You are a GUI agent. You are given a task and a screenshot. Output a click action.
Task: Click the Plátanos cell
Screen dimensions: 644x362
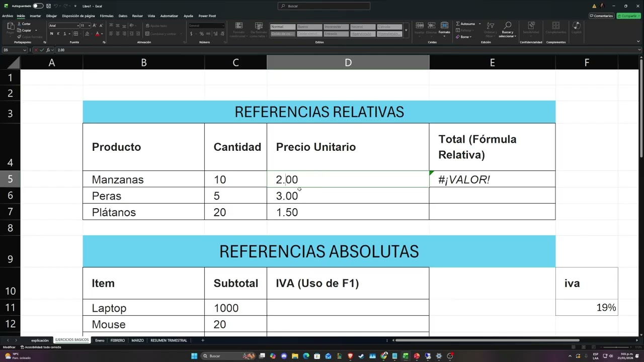(143, 212)
